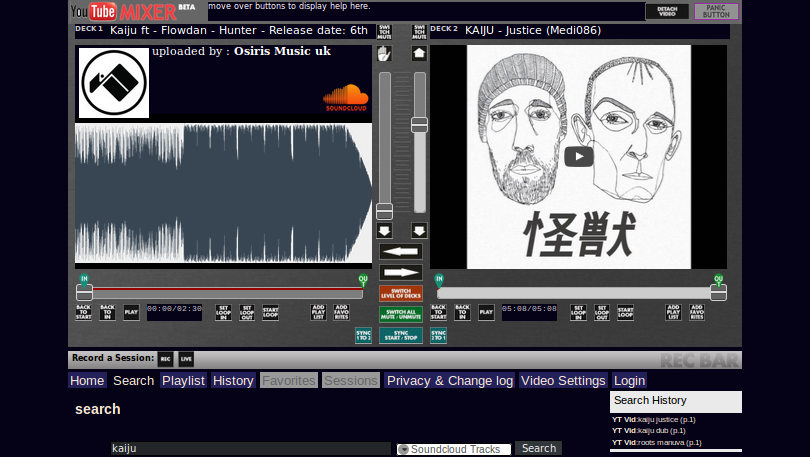Viewport: 810px width, 457px height.
Task: Open the Search tab
Action: (133, 381)
